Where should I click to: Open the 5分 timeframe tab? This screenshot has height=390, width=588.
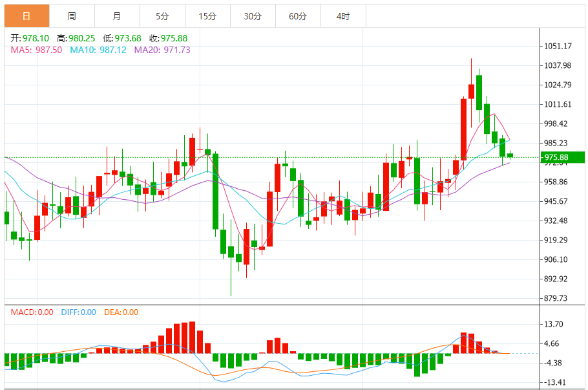pos(162,16)
